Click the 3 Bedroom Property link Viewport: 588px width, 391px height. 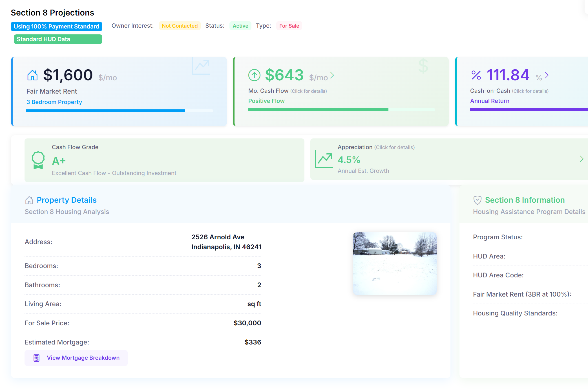click(x=54, y=102)
